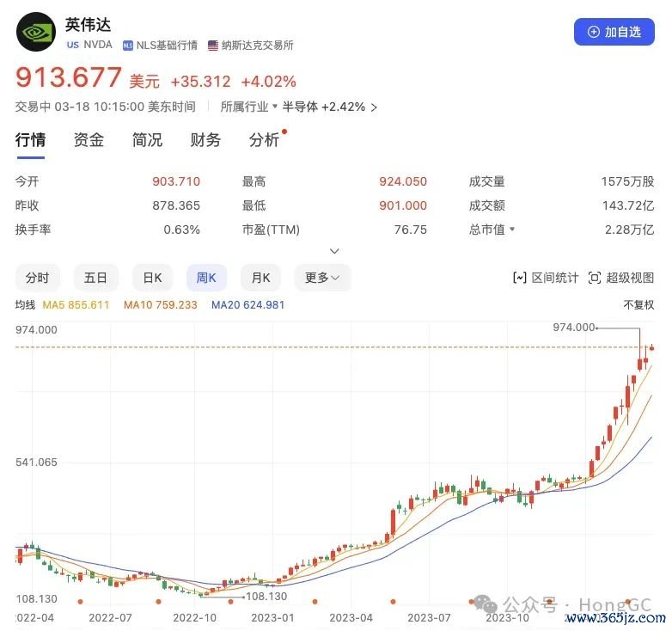
Task: Click the NLS基础行情 badge icon
Action: pos(128,46)
